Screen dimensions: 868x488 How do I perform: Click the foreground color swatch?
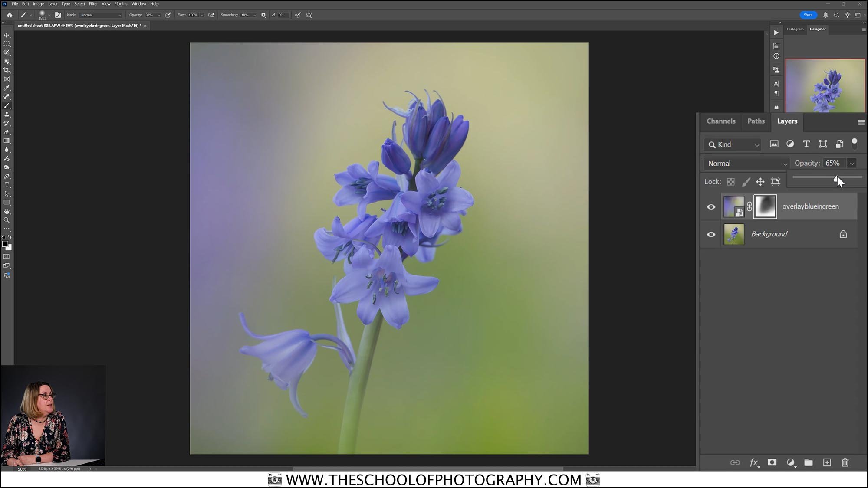pos(6,244)
